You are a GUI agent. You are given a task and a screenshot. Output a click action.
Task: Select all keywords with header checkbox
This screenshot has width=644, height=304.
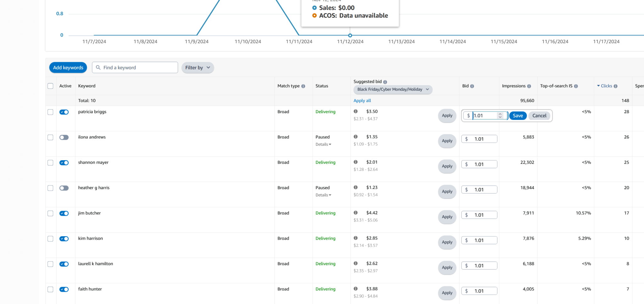(x=50, y=86)
